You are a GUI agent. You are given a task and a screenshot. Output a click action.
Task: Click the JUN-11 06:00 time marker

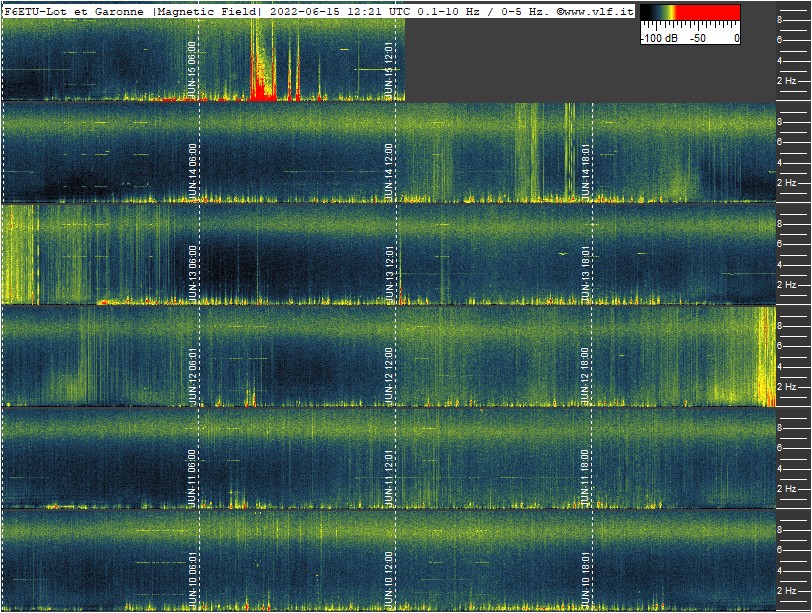coord(193,478)
